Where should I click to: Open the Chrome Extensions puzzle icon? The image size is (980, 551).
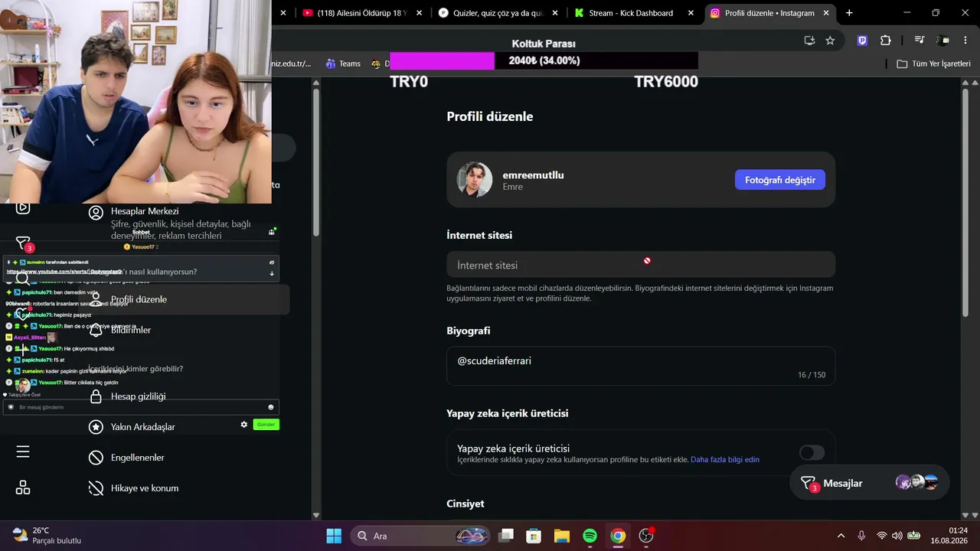pos(886,41)
